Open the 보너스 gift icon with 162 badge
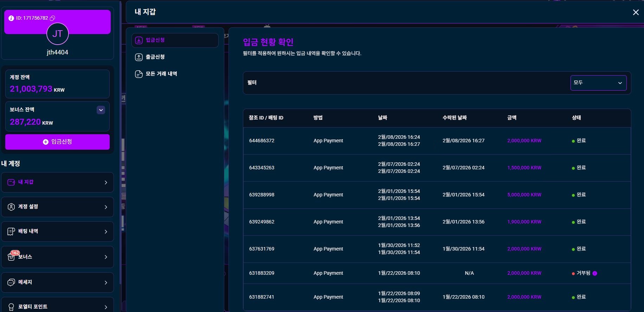This screenshot has width=644, height=312. coord(11,257)
